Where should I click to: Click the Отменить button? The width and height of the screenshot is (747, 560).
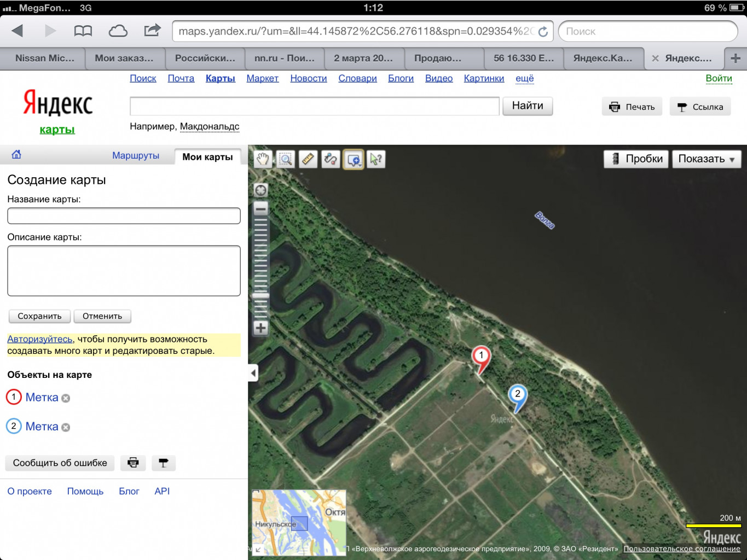point(102,316)
